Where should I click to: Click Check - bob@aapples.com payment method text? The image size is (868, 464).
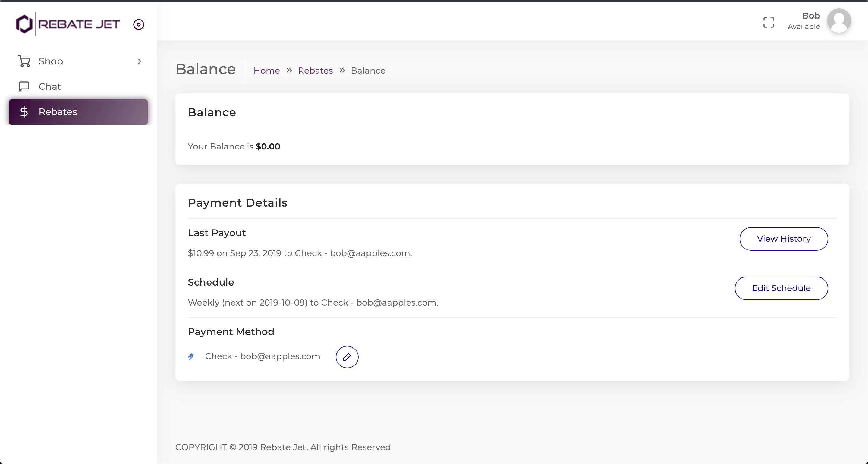(x=262, y=356)
